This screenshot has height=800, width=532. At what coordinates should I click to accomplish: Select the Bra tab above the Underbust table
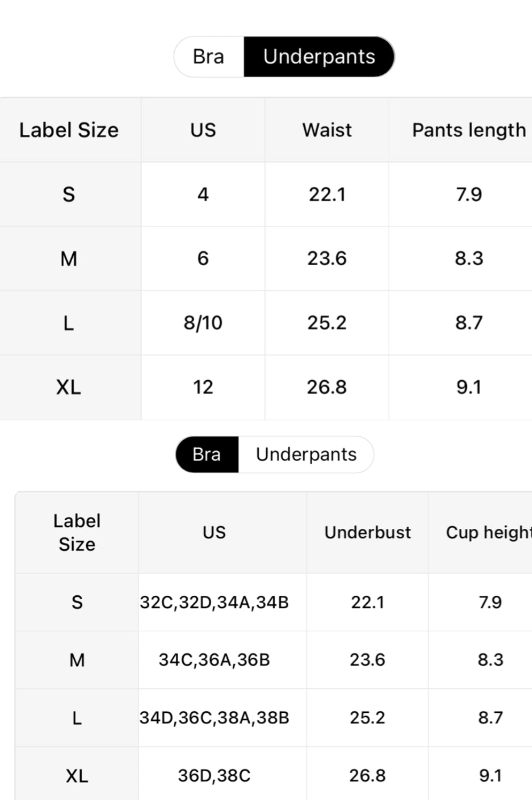point(207,455)
